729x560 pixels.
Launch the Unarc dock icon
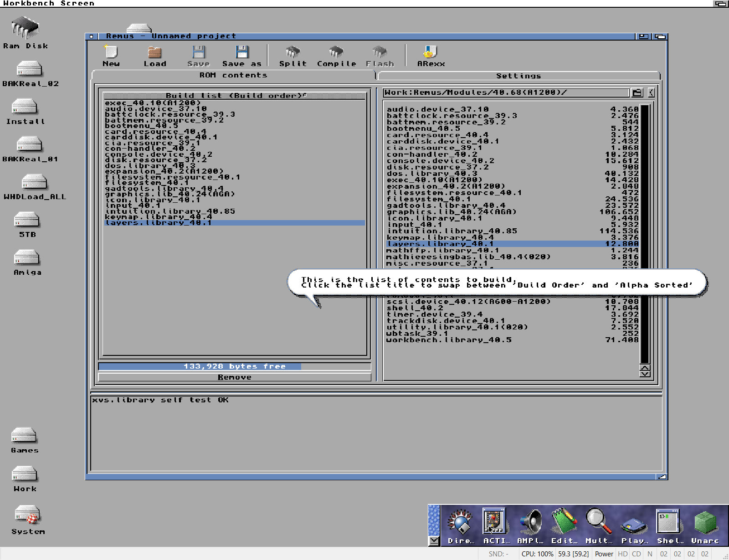[x=704, y=527]
